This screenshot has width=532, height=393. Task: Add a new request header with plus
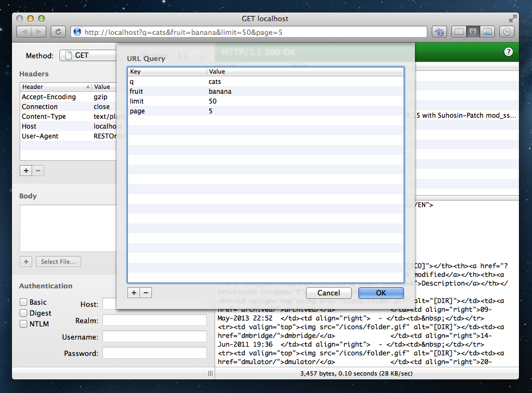click(x=26, y=171)
